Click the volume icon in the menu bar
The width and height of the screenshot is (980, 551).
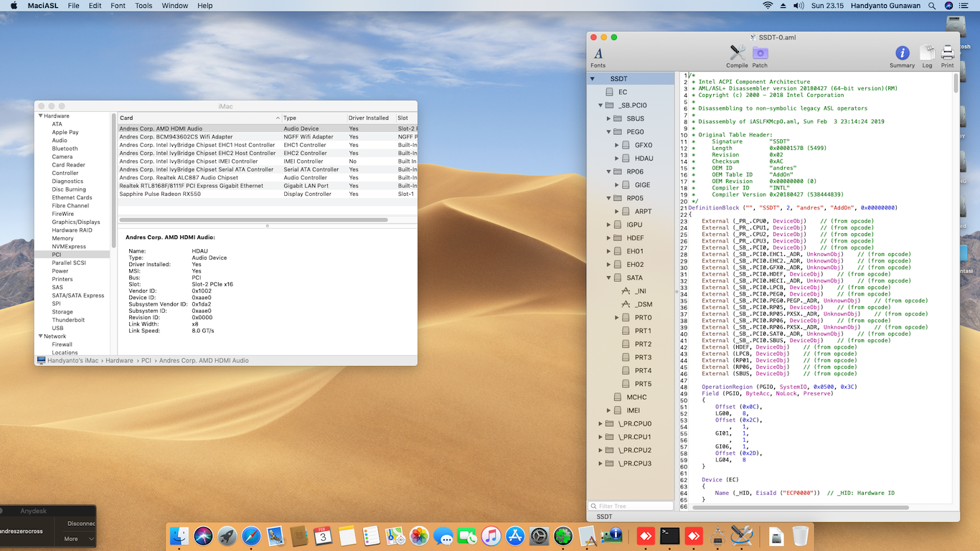tap(799, 6)
